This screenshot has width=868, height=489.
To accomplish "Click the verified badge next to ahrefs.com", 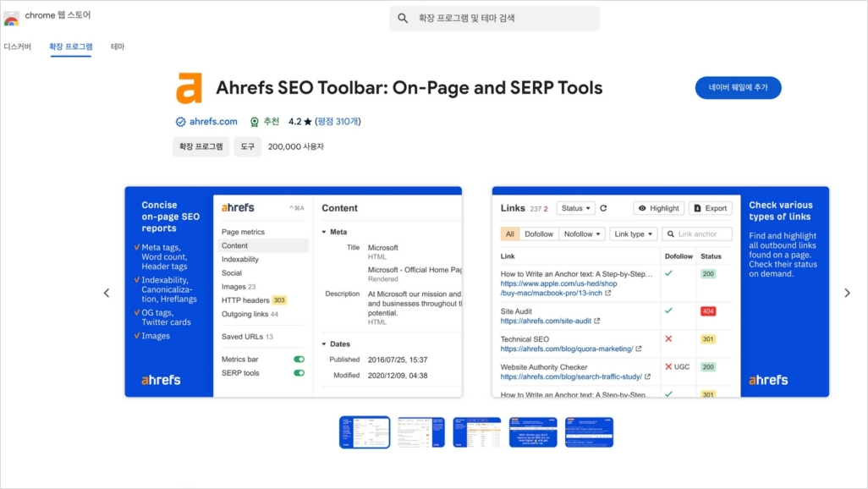I will coord(180,122).
